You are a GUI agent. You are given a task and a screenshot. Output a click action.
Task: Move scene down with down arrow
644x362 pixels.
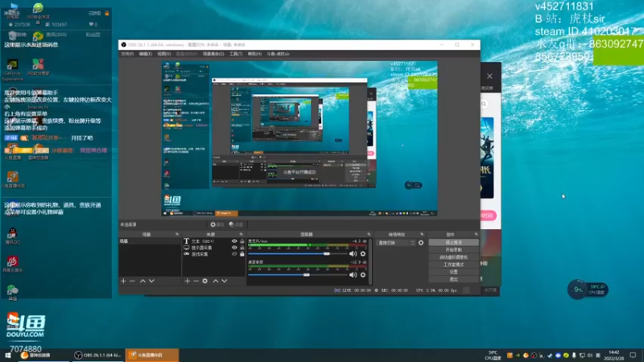[x=151, y=281]
